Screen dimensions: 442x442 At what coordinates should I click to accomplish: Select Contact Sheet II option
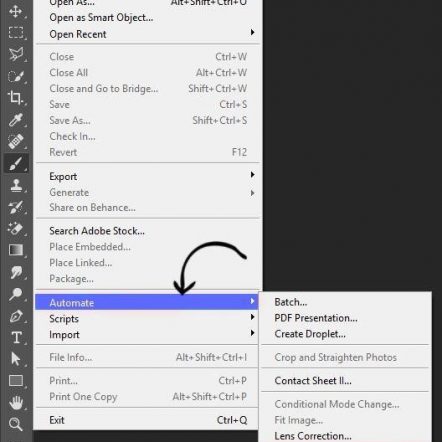(x=313, y=381)
